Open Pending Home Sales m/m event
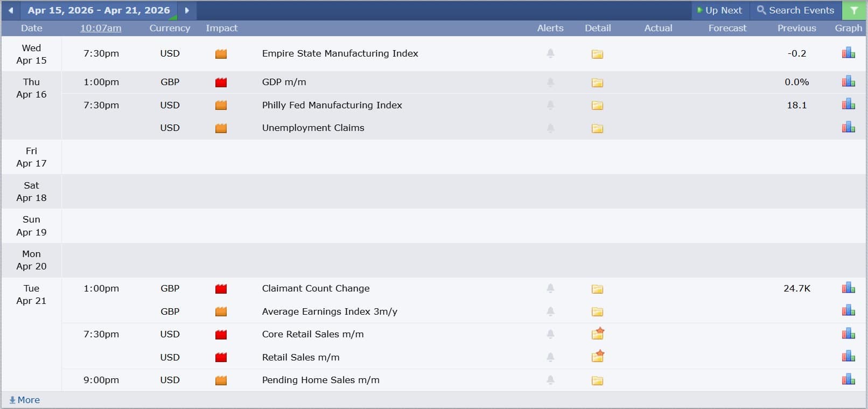868x409 pixels. click(x=320, y=380)
